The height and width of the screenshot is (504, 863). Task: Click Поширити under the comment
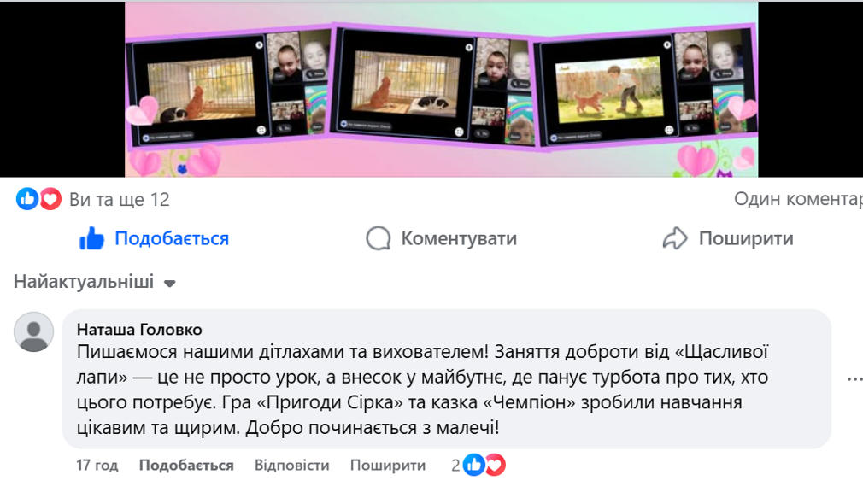(388, 466)
